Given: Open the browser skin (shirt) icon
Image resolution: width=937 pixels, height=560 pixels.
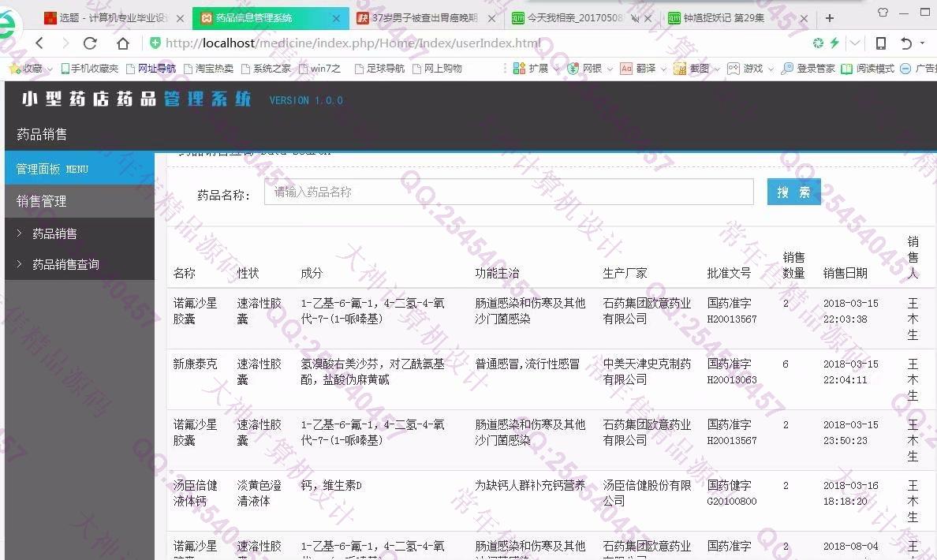Looking at the screenshot, I should [883, 12].
